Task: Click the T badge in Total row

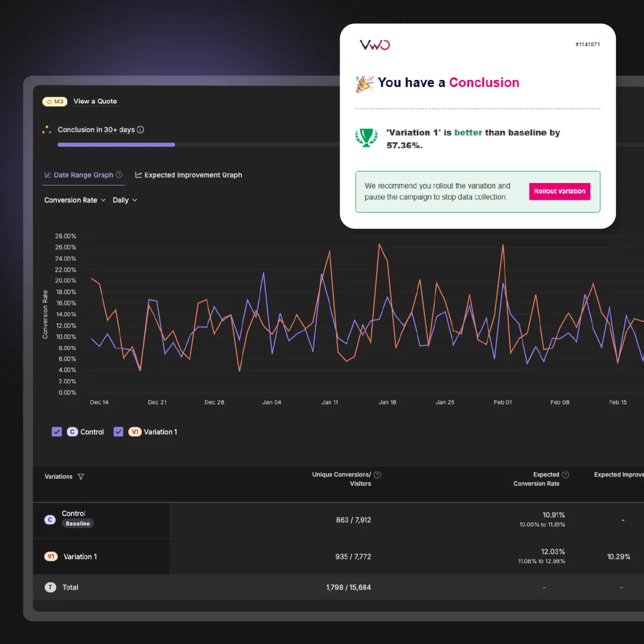Action: click(50, 587)
